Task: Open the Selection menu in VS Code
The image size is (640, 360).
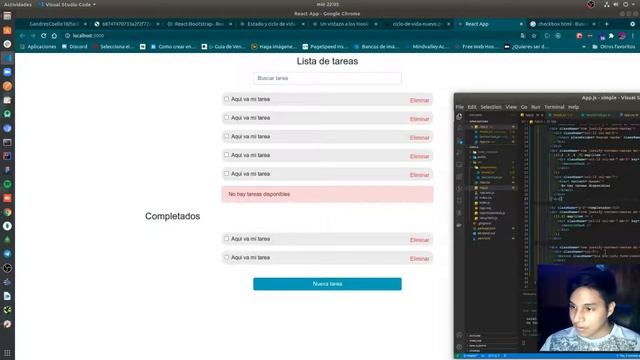Action: coord(491,107)
